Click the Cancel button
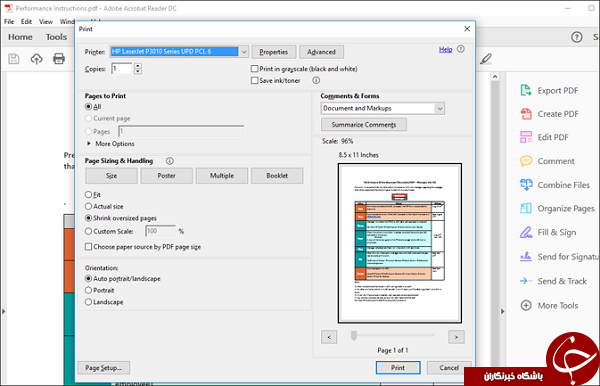Screen dimensions: 600x386 pos(449,368)
